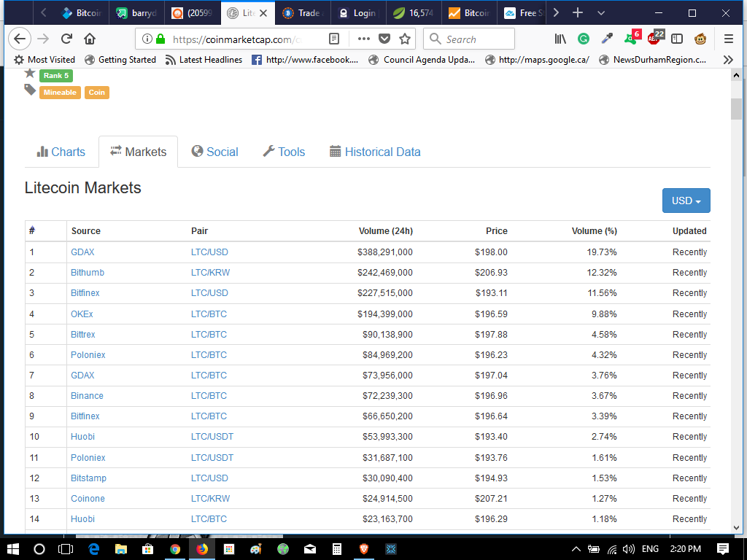Click the Coin tag
This screenshot has width=747, height=560.
tap(97, 93)
